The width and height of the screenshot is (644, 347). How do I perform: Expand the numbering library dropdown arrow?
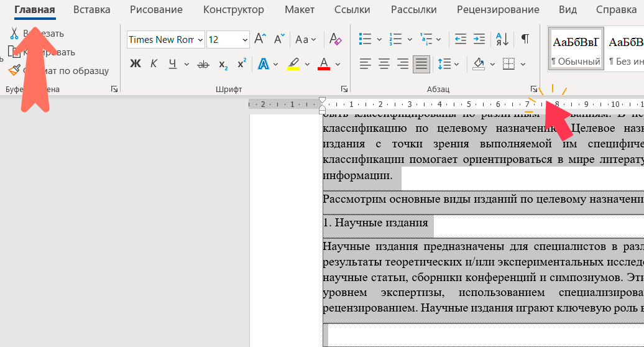(x=410, y=39)
